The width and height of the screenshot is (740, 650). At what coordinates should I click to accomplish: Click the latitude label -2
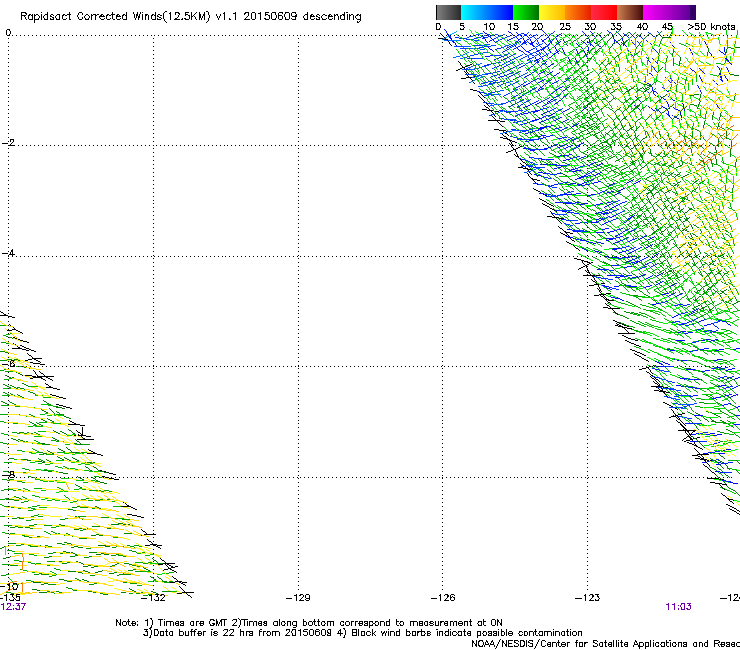point(8,143)
